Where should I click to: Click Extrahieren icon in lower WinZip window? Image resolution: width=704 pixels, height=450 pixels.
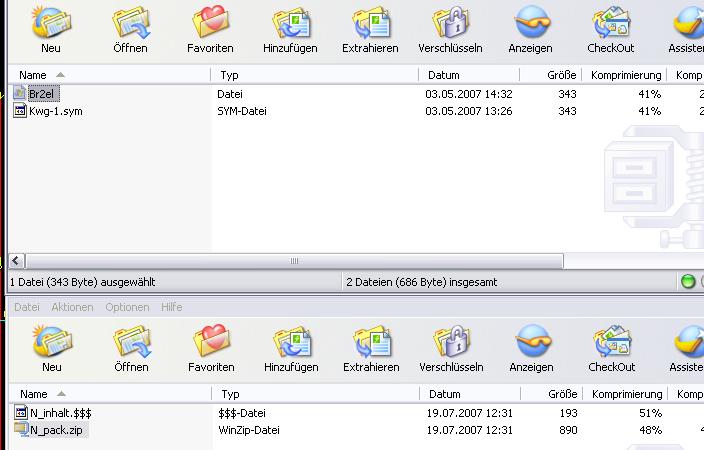[x=371, y=342]
